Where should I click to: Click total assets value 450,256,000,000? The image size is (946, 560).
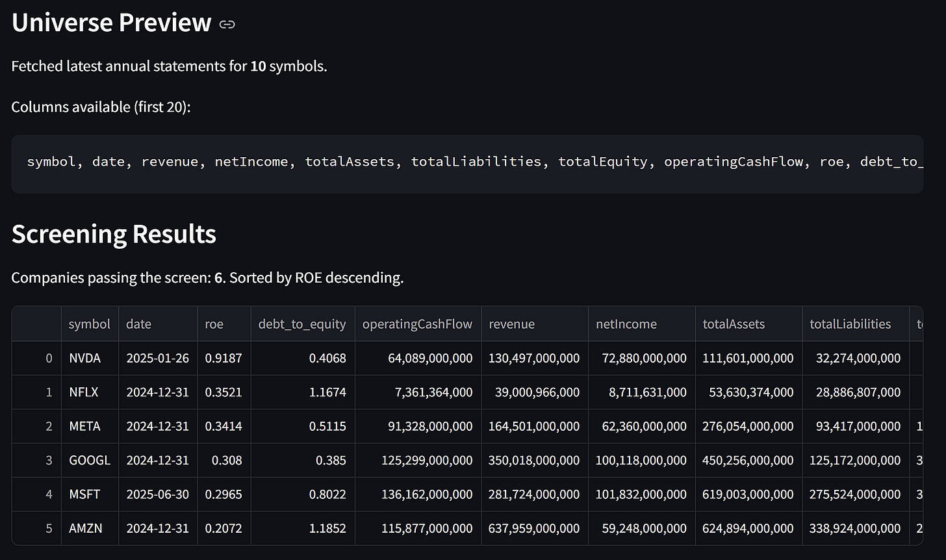(748, 460)
